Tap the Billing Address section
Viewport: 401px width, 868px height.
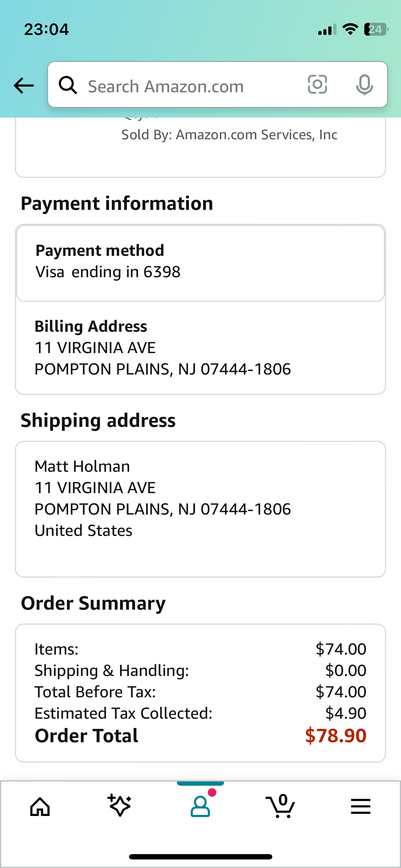pyautogui.click(x=200, y=348)
